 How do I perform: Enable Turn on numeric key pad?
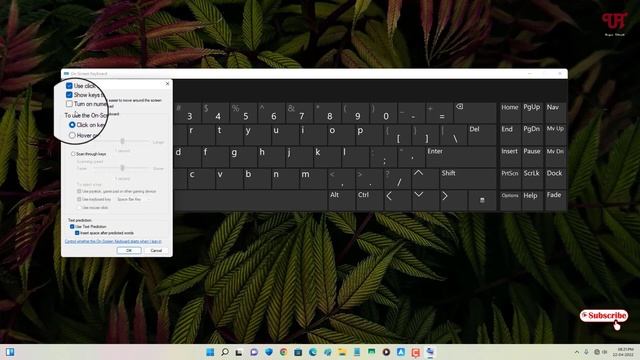(x=69, y=104)
